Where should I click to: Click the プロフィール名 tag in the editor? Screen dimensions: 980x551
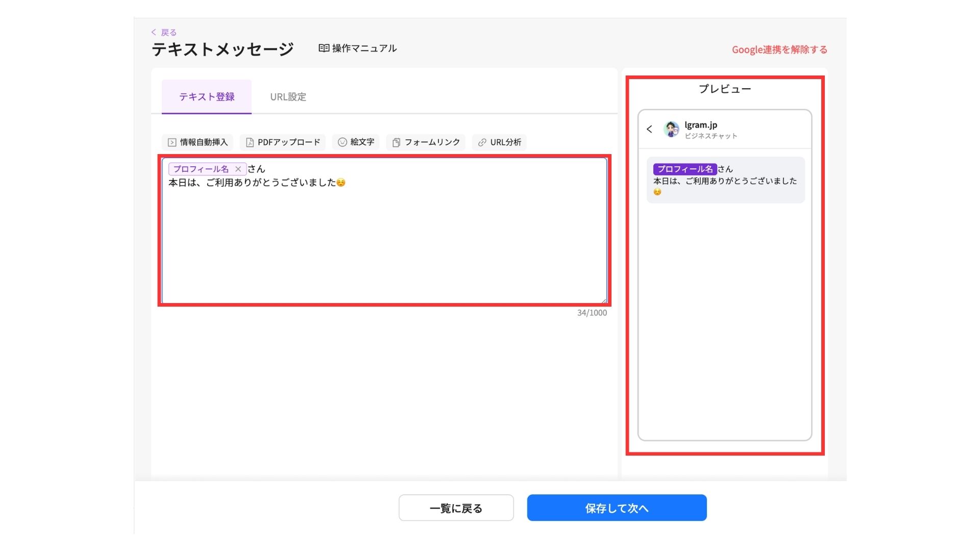(x=201, y=169)
